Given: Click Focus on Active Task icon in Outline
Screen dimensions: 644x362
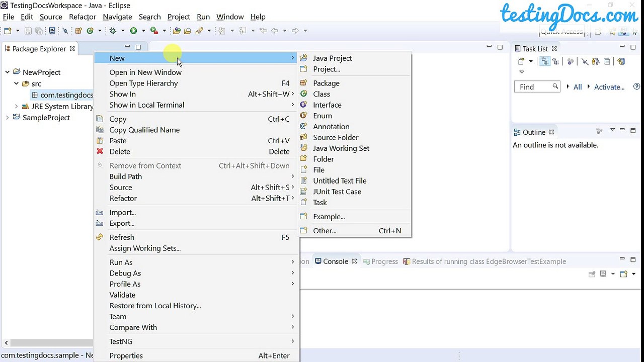Looking at the screenshot, I should coord(599,131).
